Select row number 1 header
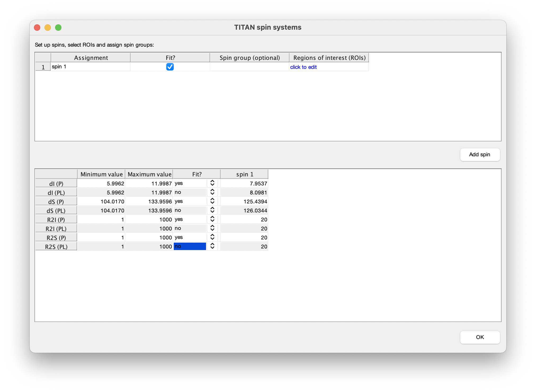 click(43, 67)
